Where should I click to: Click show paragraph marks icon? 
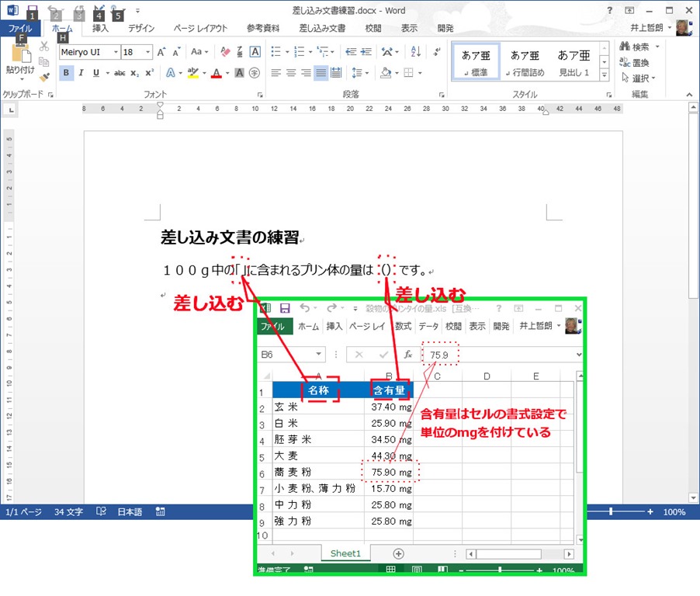coord(436,52)
